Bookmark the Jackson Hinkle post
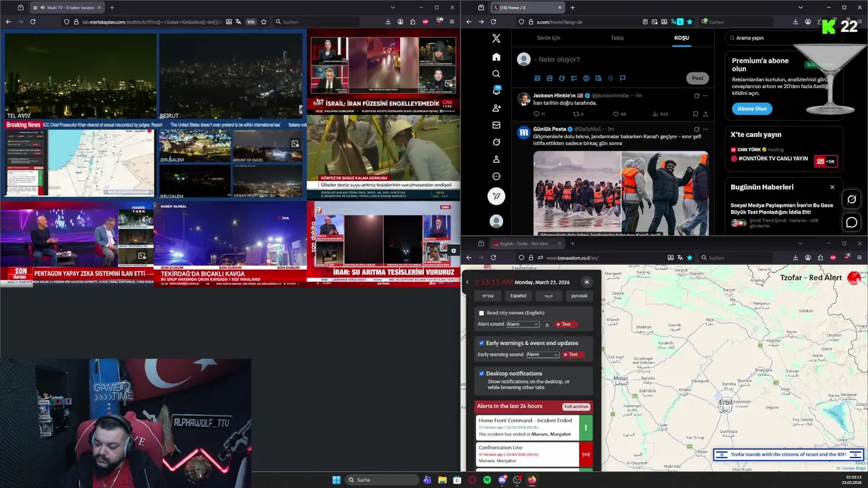Image resolution: width=868 pixels, height=488 pixels. (x=696, y=114)
